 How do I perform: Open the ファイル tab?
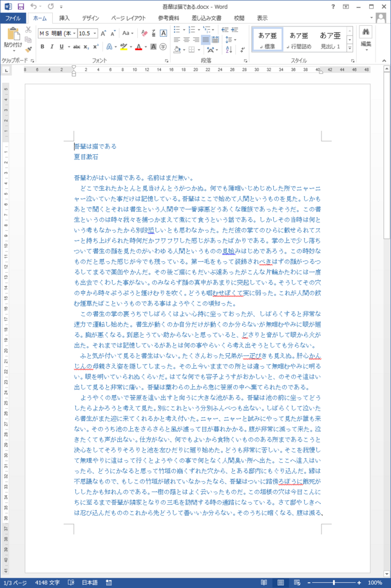pos(13,18)
